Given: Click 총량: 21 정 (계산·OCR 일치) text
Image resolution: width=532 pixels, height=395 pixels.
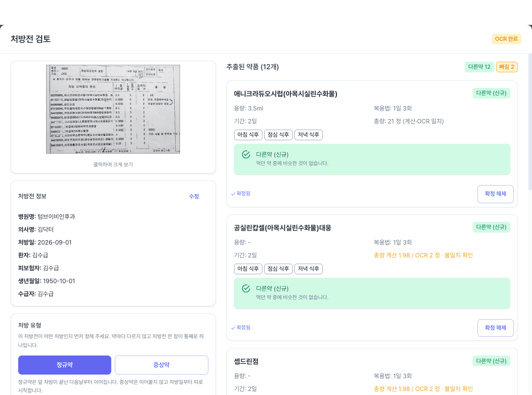Looking at the screenshot, I should 409,121.
